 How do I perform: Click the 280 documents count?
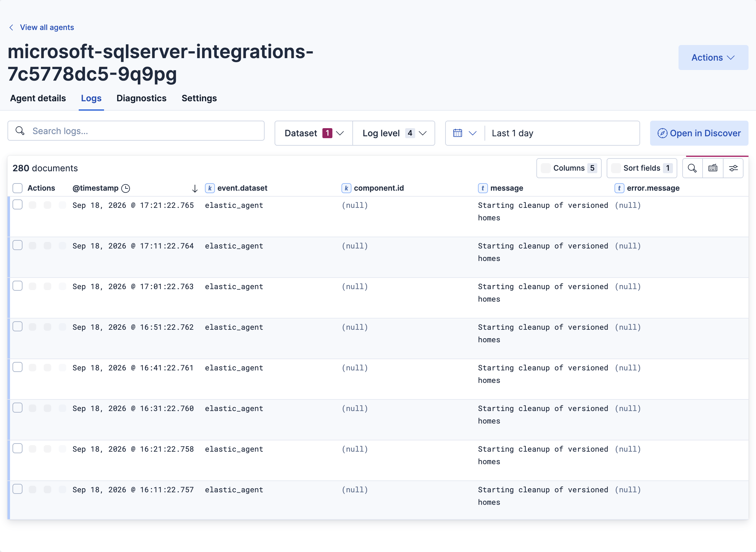click(x=45, y=168)
